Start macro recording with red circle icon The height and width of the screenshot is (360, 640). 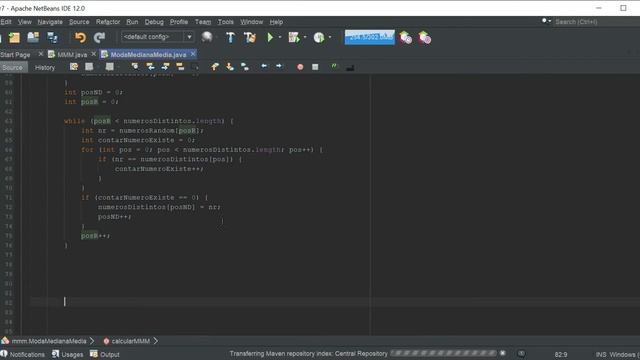[x=300, y=67]
